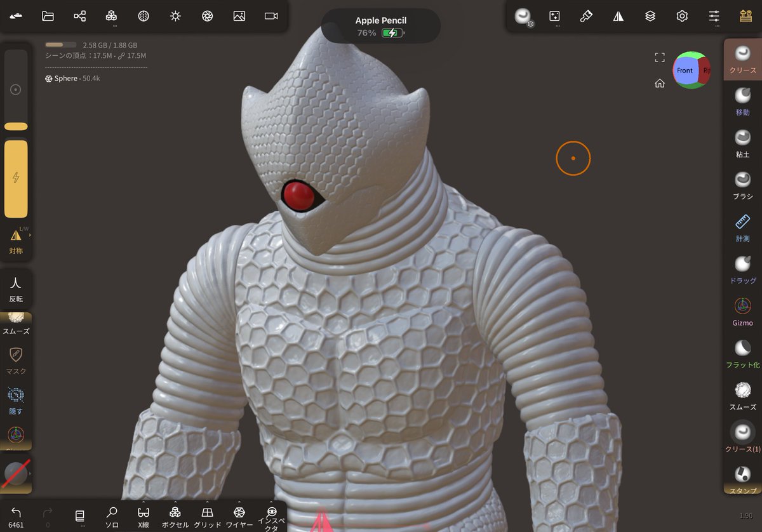Open the topology cubes menu
This screenshot has width=762, height=532.
[x=111, y=16]
